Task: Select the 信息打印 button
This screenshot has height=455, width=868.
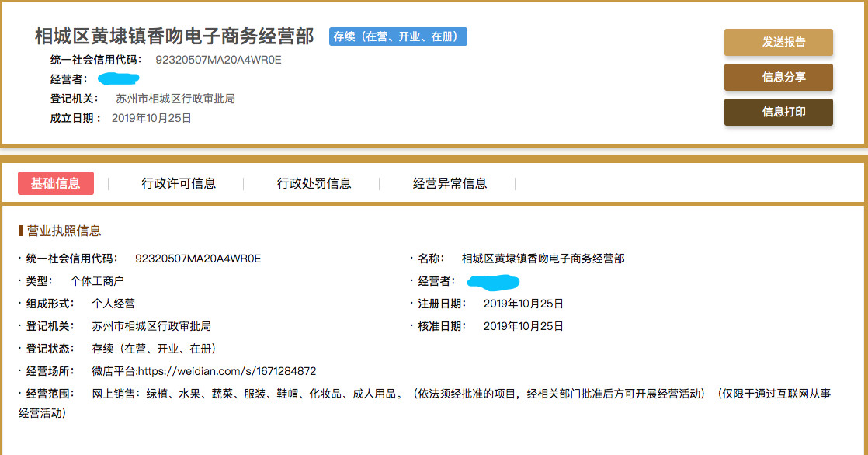Action: (x=778, y=112)
